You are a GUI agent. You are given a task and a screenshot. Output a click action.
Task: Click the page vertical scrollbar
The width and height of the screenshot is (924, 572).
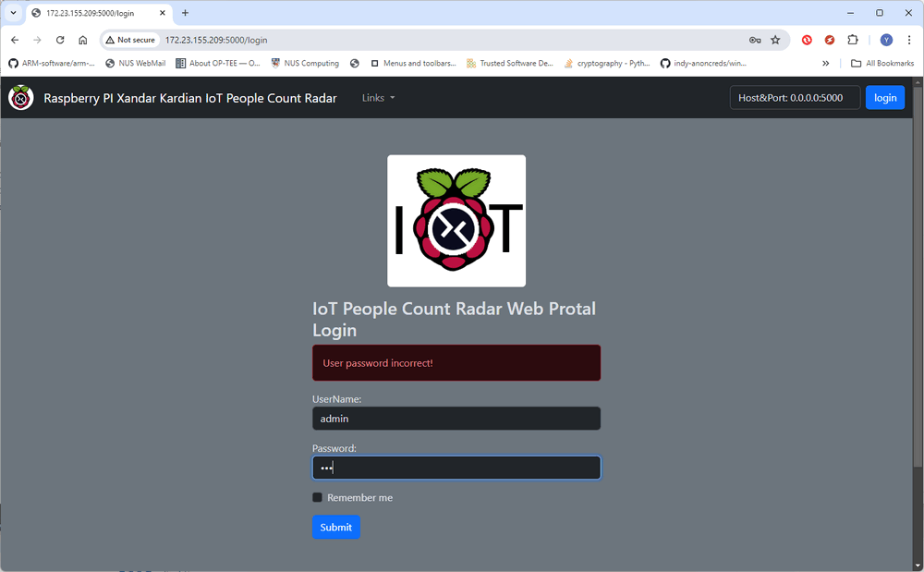coord(918,277)
